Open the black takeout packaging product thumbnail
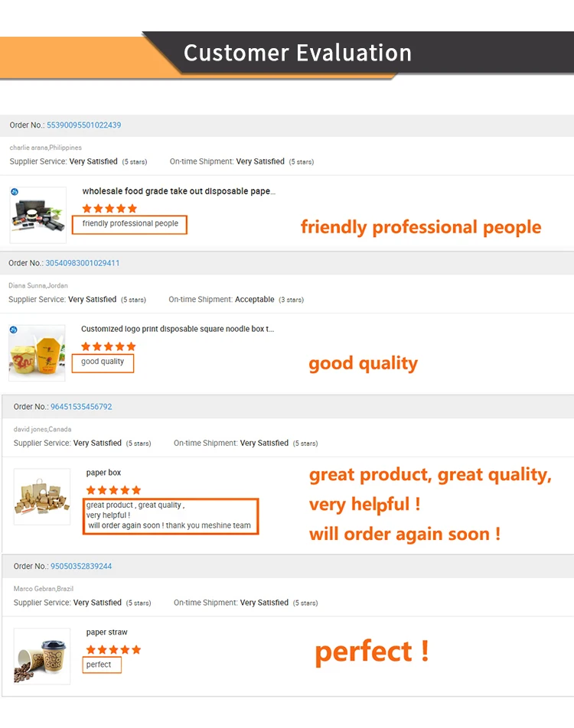Screen dimensions: 574x728 coord(38,215)
